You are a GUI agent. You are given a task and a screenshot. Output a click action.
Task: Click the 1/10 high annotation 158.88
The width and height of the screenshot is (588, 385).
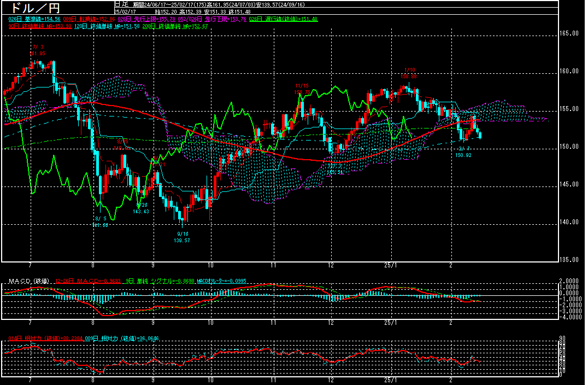point(409,73)
